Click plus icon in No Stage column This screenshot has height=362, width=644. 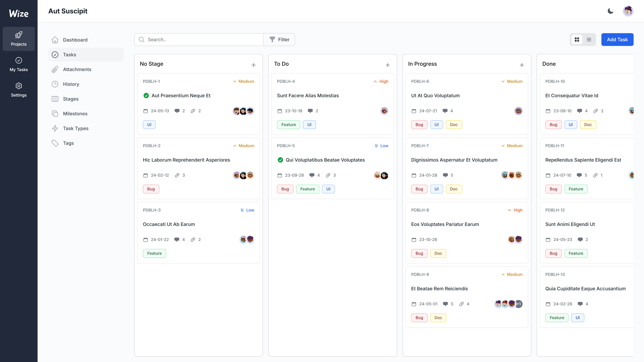click(x=253, y=65)
